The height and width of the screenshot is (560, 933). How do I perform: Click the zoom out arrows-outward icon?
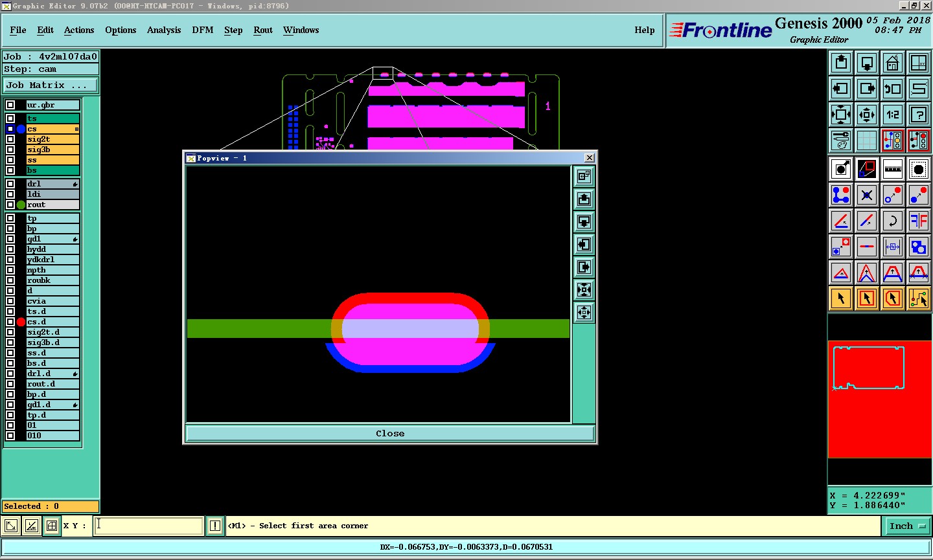tap(867, 115)
